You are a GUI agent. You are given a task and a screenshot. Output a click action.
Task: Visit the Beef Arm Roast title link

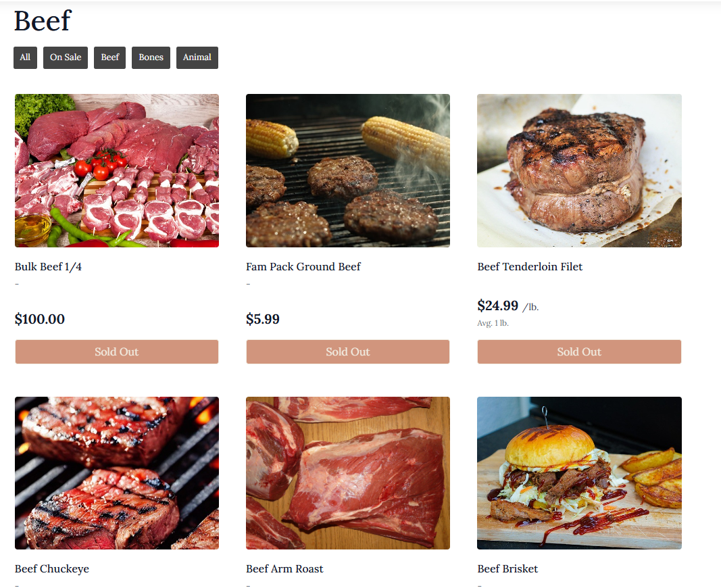point(284,569)
